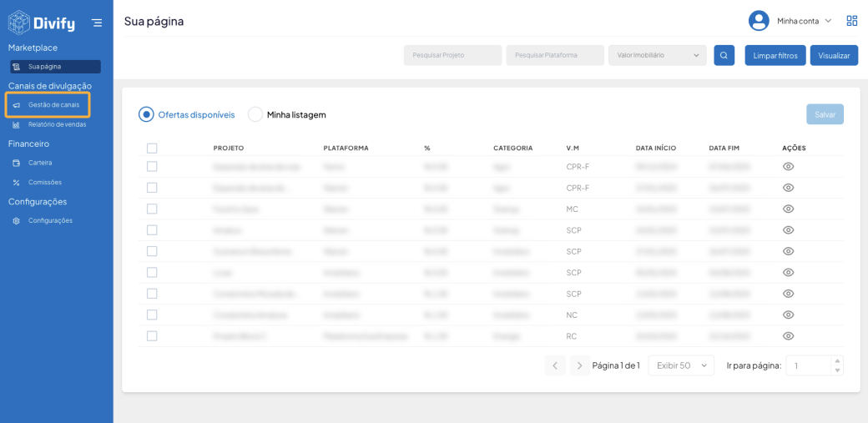Open the Valor imobiliário dropdown
The width and height of the screenshot is (868, 423).
coord(657,56)
